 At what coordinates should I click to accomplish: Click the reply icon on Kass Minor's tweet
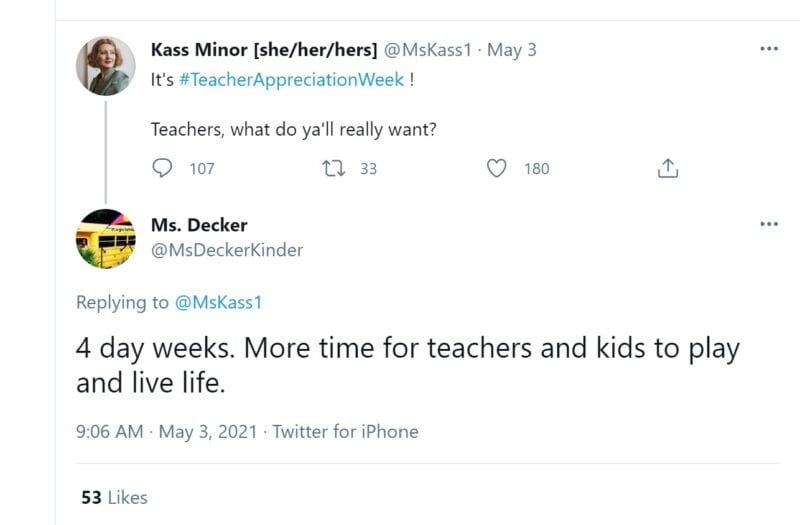click(162, 168)
